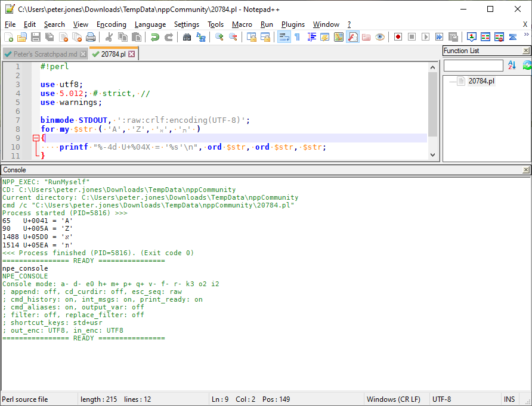Open the Search menu
Viewport: 532px width, 406px height.
tap(54, 24)
